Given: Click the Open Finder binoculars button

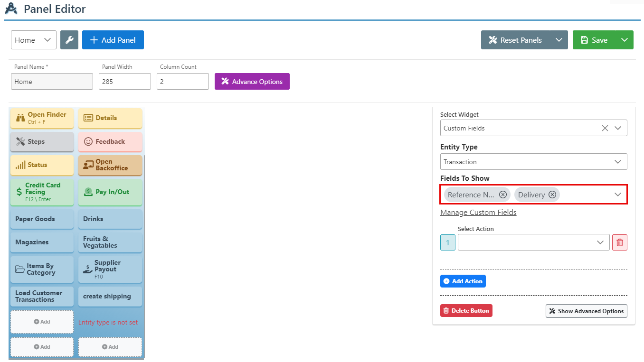Looking at the screenshot, I should pos(42,118).
